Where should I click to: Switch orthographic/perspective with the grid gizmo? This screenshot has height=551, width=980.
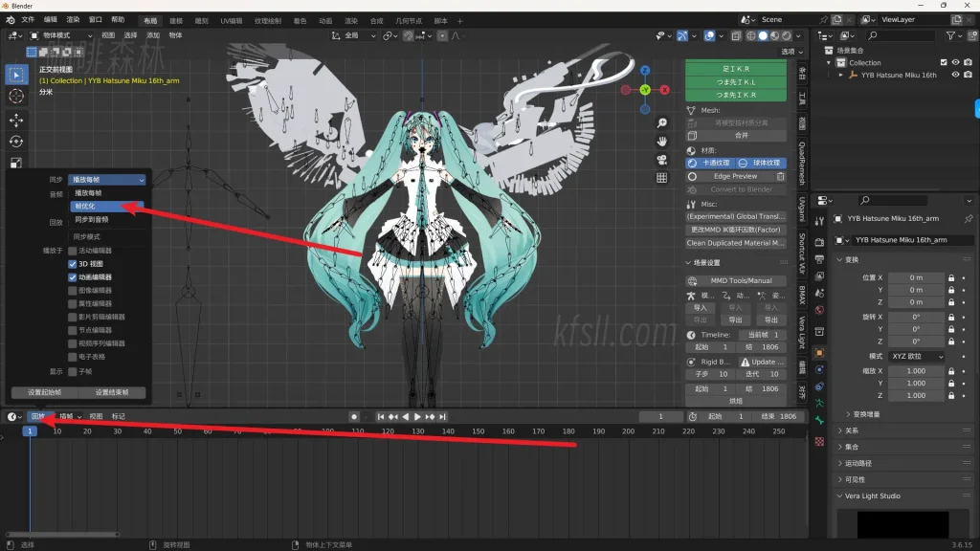[x=661, y=178]
